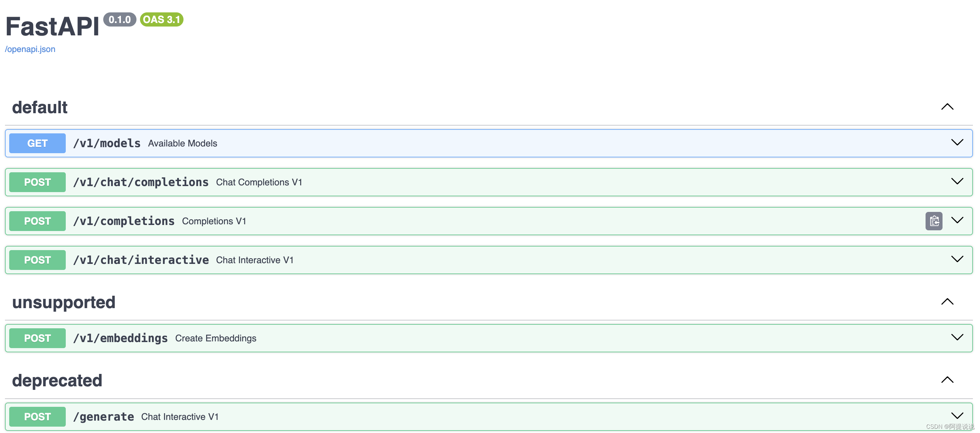Click the OAS 3.1 version badge
The height and width of the screenshot is (433, 980).
point(161,19)
